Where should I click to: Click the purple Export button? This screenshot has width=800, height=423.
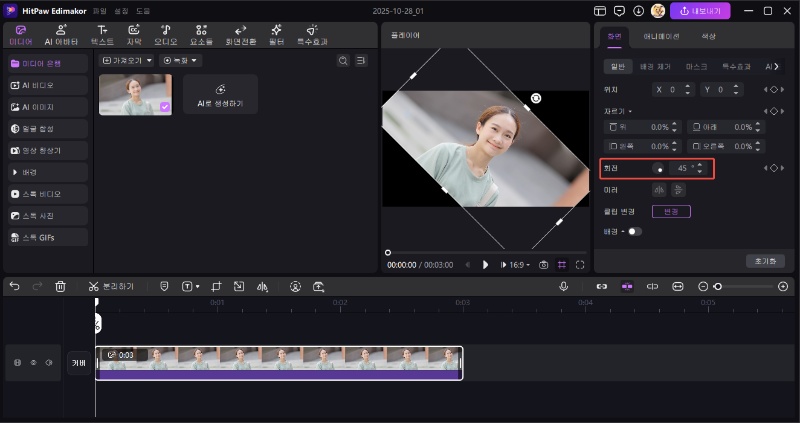[x=700, y=11]
